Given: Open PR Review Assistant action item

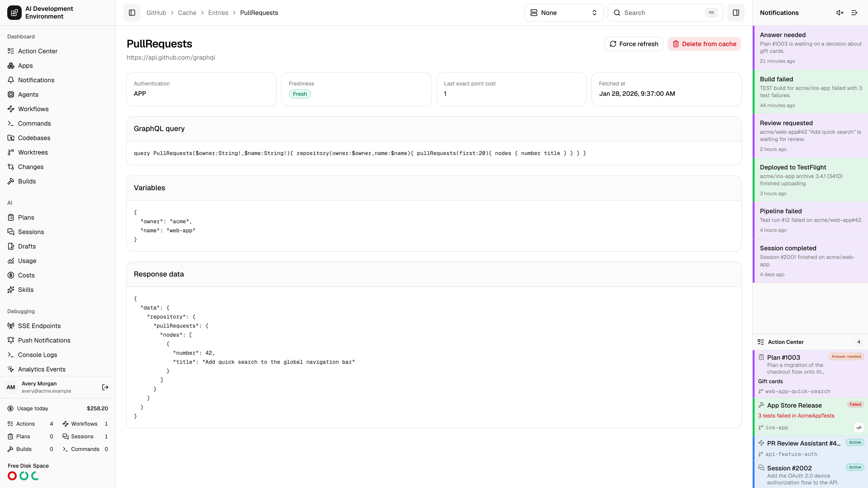Looking at the screenshot, I should 810,449.
